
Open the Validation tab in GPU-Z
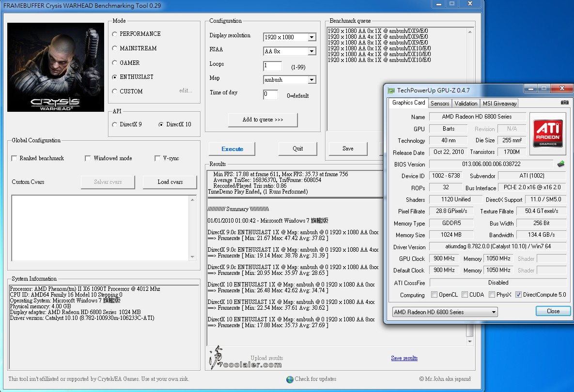click(x=465, y=104)
